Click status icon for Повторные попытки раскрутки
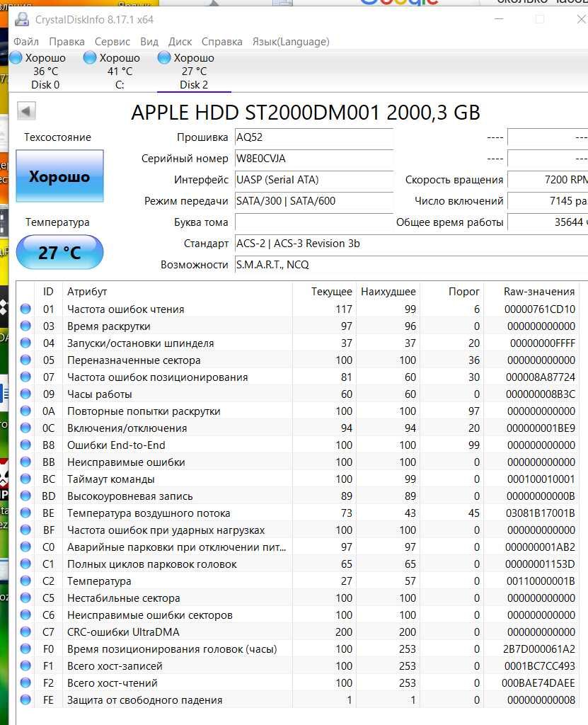This screenshot has width=588, height=725. (25, 411)
